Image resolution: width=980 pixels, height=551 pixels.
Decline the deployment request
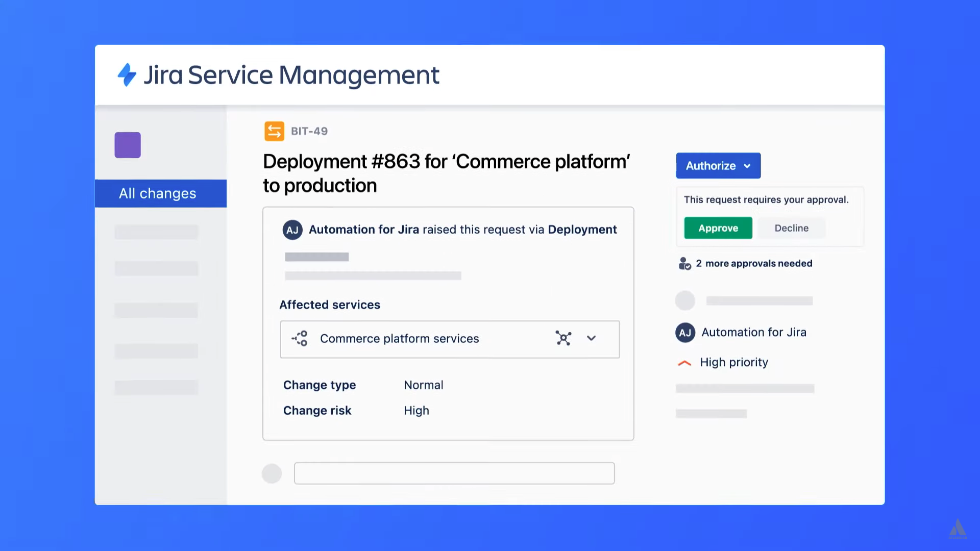coord(791,228)
